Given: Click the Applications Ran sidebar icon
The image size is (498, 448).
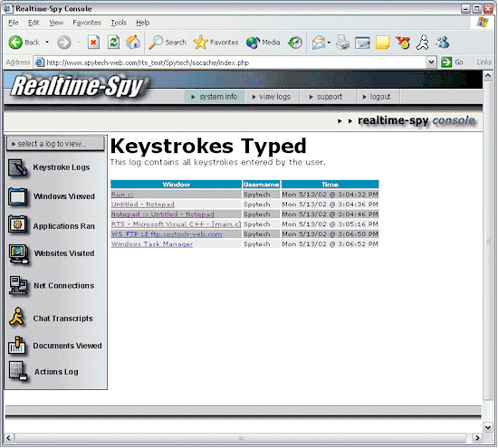Looking at the screenshot, I should click(18, 224).
